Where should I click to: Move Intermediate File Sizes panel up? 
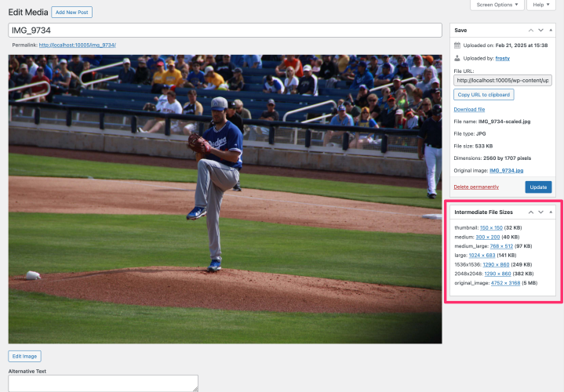pos(531,212)
